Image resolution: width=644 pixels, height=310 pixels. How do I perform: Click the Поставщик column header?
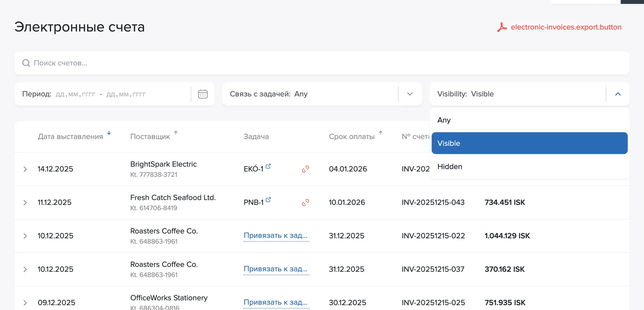tap(150, 136)
